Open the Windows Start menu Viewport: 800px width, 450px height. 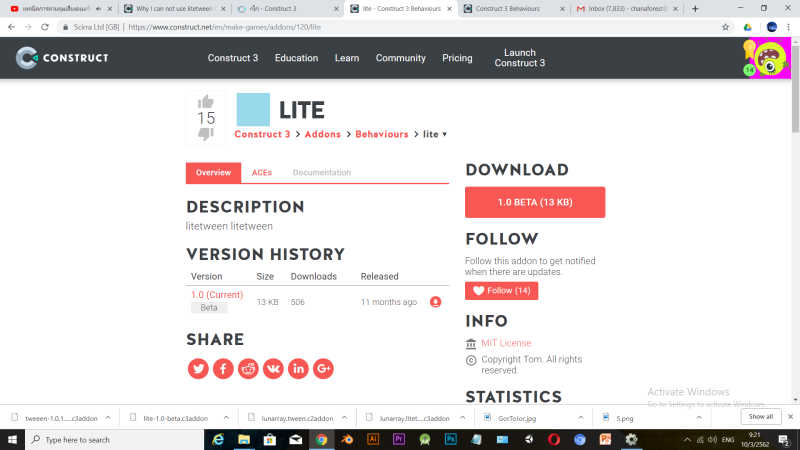(x=12, y=439)
